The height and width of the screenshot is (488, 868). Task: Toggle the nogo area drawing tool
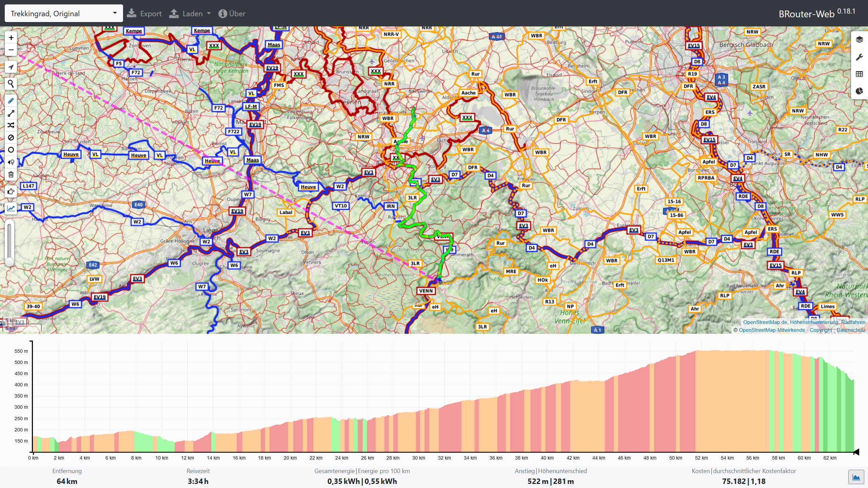(x=11, y=138)
